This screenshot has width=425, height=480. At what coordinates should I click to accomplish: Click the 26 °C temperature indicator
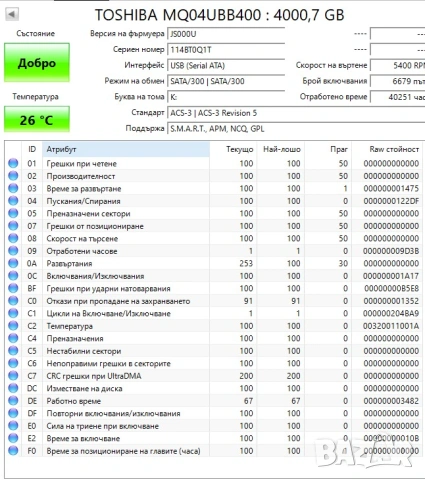[x=37, y=120]
